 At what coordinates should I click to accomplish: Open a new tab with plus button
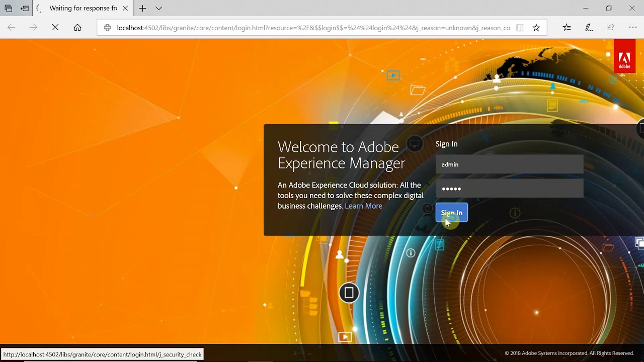pos(143,9)
